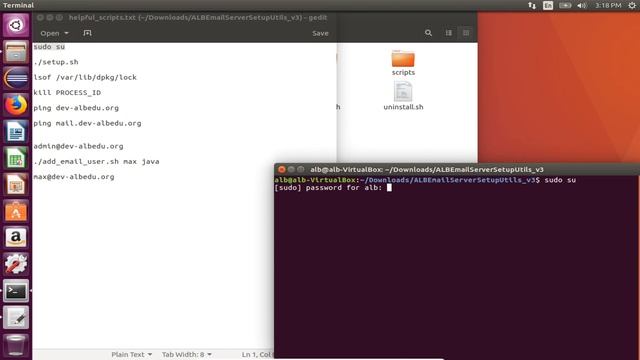
Task: Select the uninstall.sh file in Files
Action: click(403, 96)
